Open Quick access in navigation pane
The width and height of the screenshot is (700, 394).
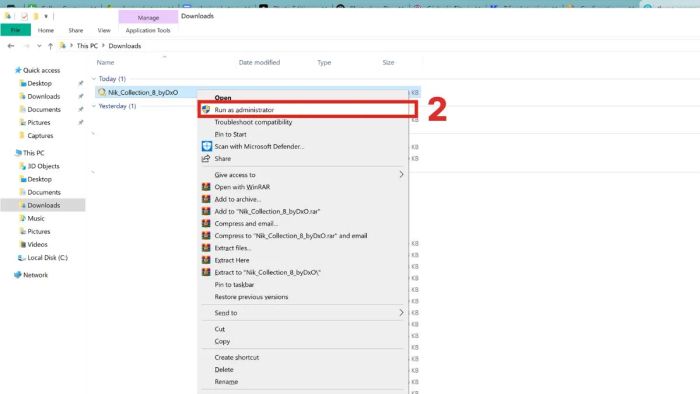pos(41,71)
